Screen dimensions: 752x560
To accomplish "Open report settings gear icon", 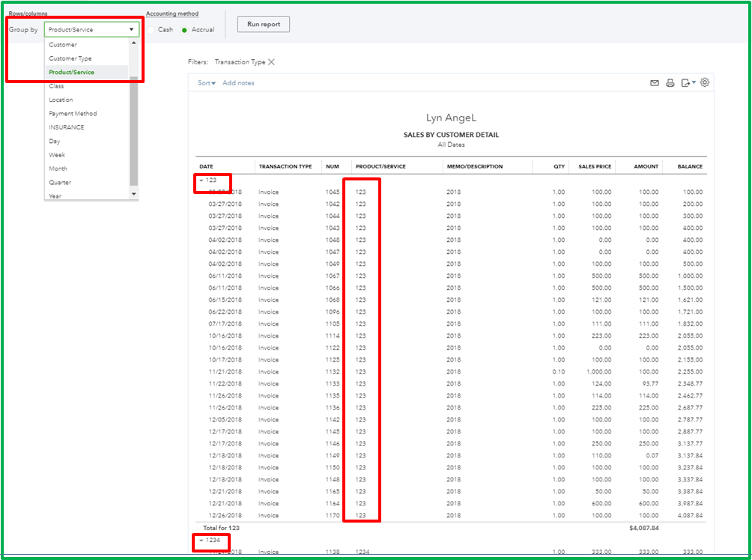I will [705, 82].
